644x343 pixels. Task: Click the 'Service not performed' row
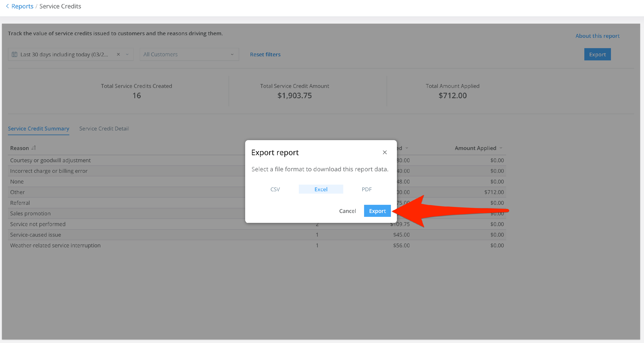point(257,224)
